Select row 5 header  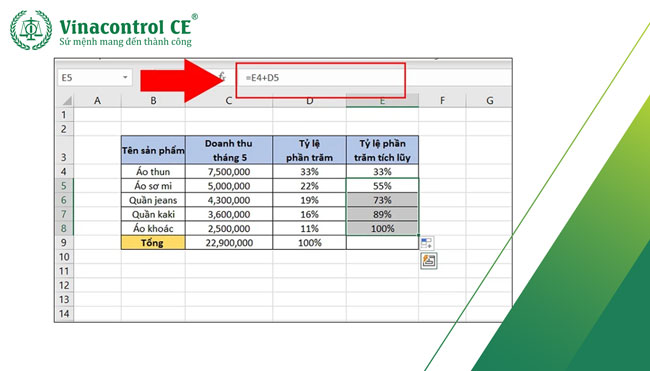[x=64, y=186]
